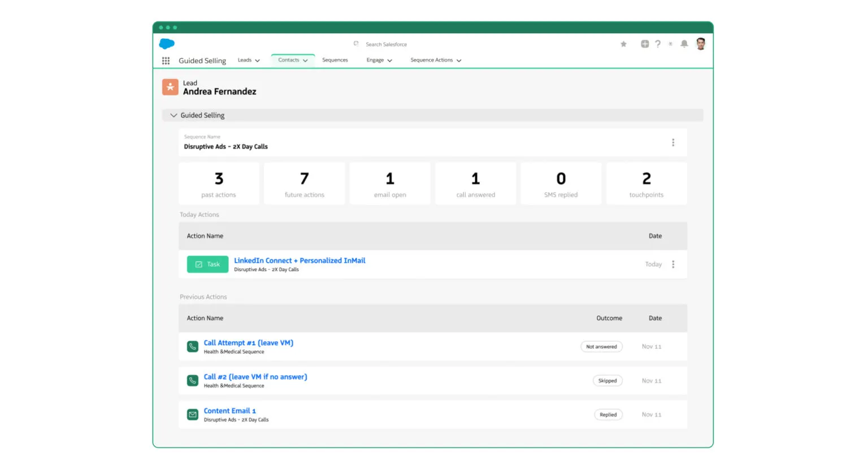Collapse the Guided Selling section

(173, 115)
